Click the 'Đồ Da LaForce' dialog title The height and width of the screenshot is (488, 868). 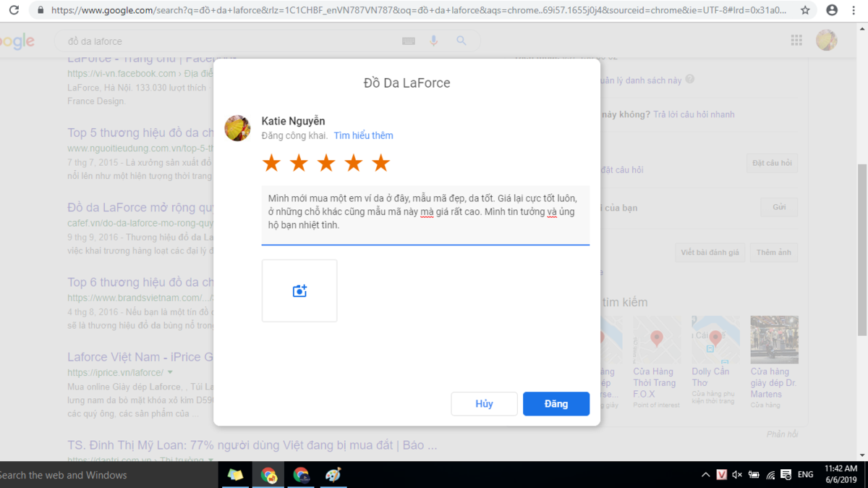click(x=407, y=83)
